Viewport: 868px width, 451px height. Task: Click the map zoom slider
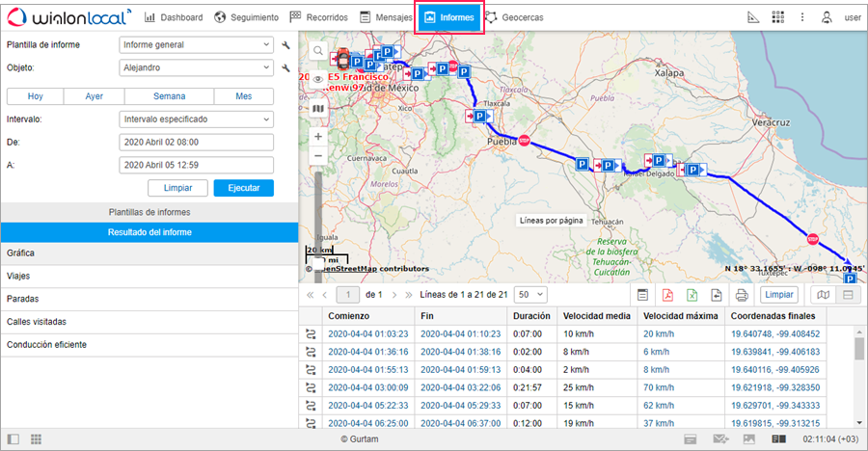click(x=318, y=202)
